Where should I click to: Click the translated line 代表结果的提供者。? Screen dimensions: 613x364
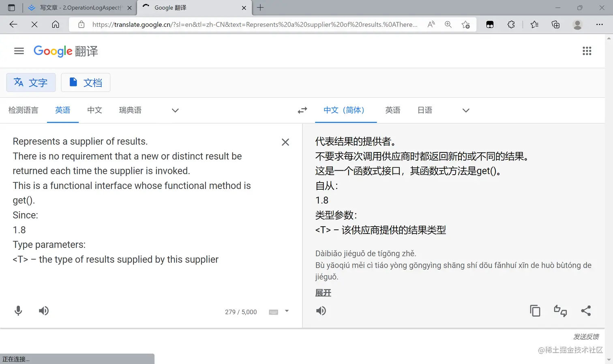pyautogui.click(x=356, y=141)
